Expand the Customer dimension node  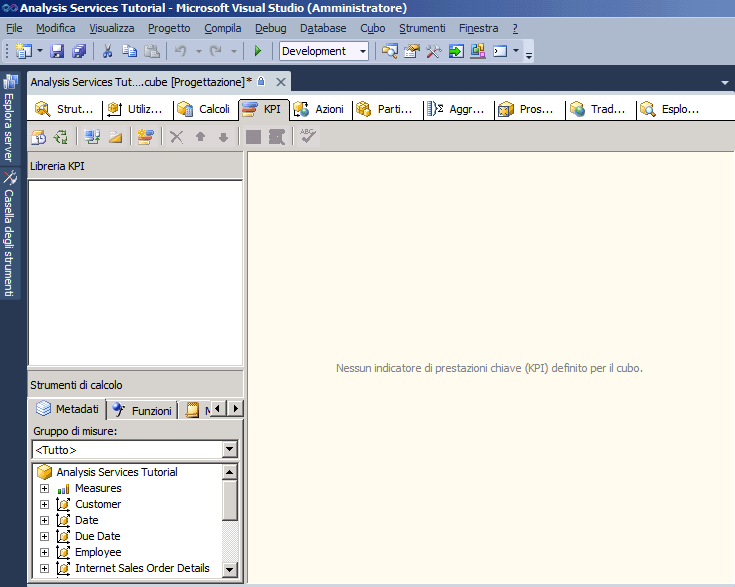(x=44, y=504)
